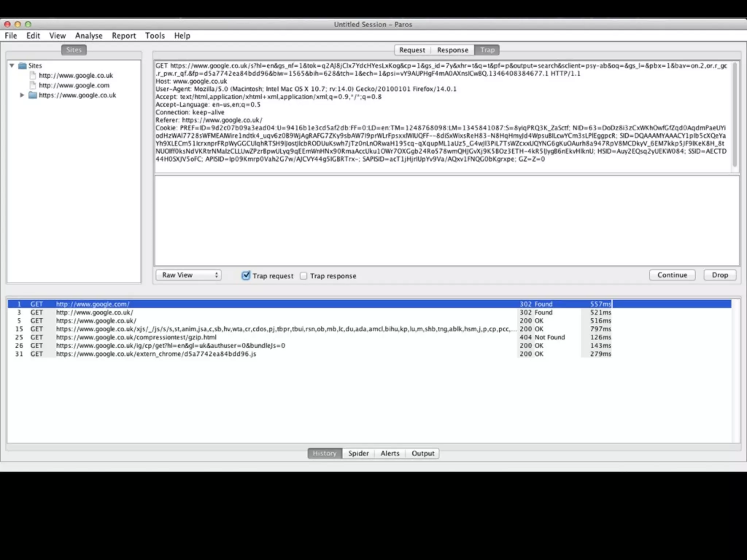Enable the Trap response checkbox
This screenshot has width=747, height=560.
pyautogui.click(x=303, y=276)
